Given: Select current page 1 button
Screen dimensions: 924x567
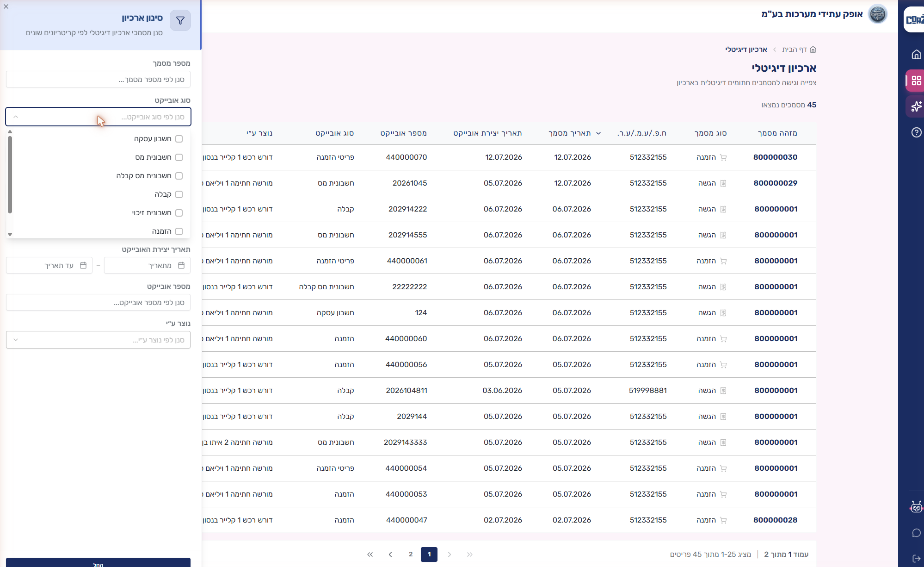Looking at the screenshot, I should [x=429, y=555].
